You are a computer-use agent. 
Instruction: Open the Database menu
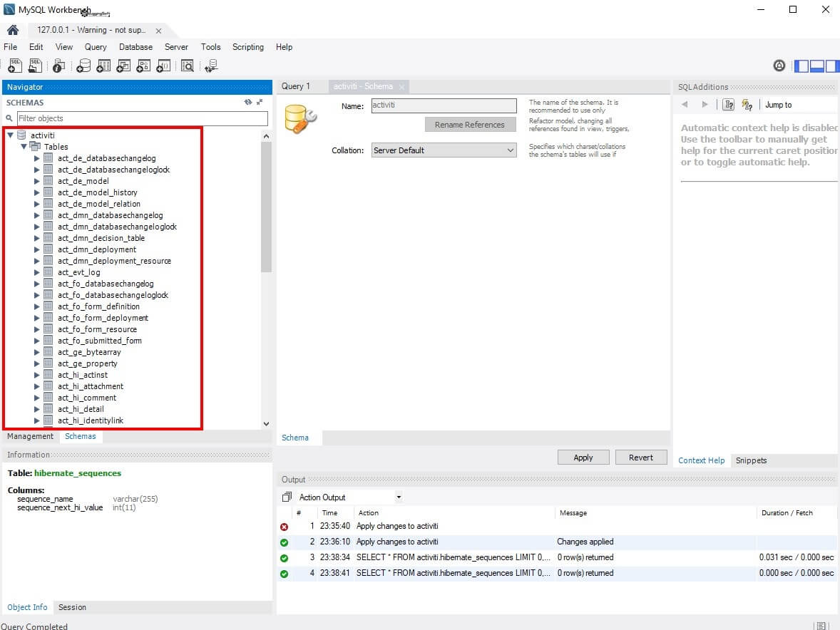coord(135,47)
